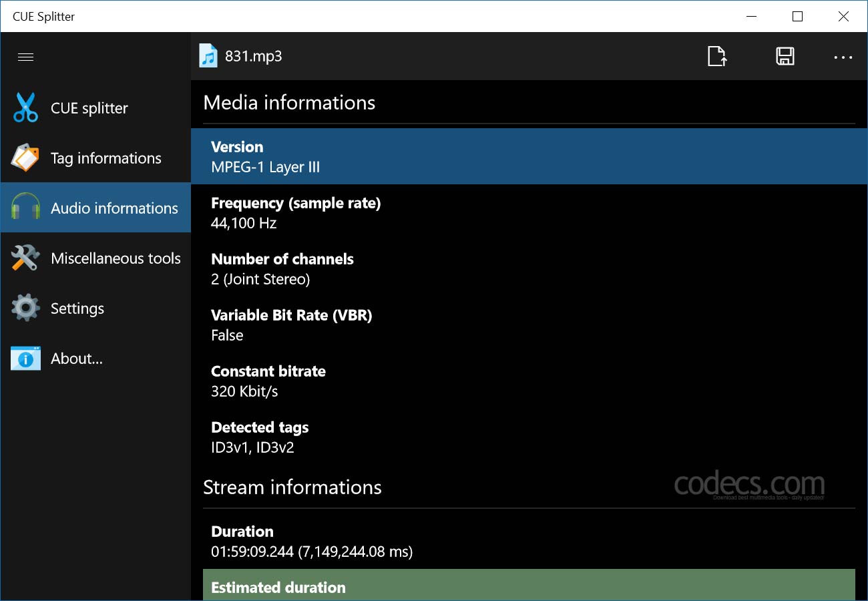Open a file with the upload document icon
868x601 pixels.
(717, 57)
